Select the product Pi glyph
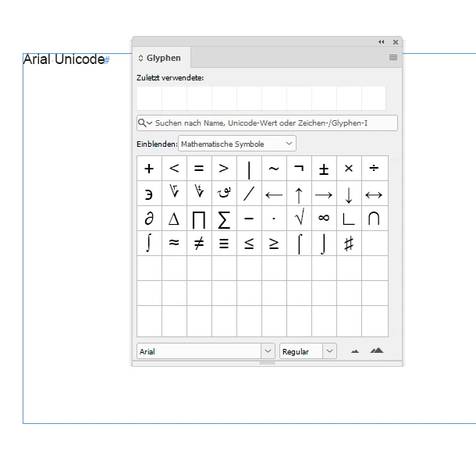 click(x=199, y=219)
